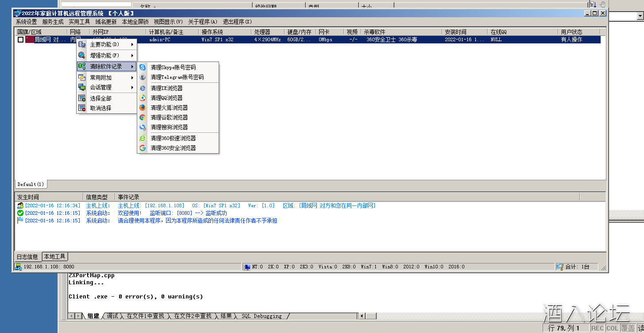This screenshot has height=333, width=644.
Task: Click the 退出程序(X) menu
Action: [x=237, y=22]
